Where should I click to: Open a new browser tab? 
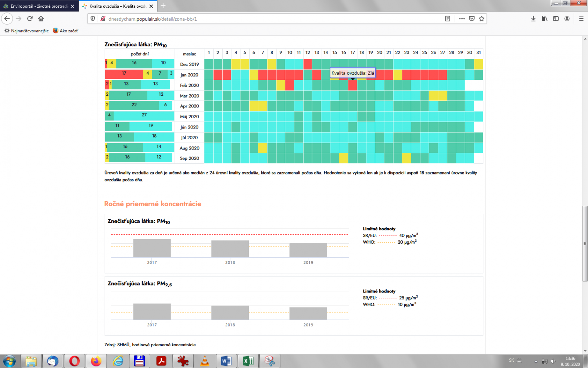click(163, 6)
